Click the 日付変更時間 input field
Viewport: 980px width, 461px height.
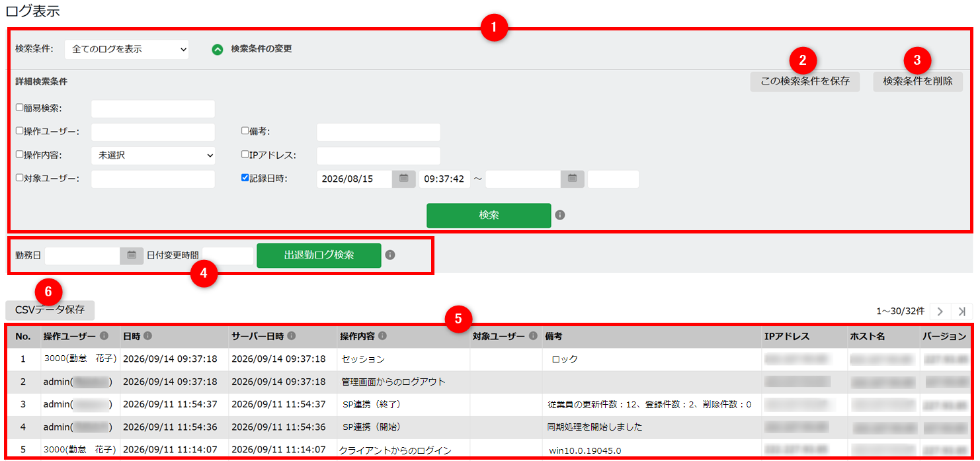227,255
